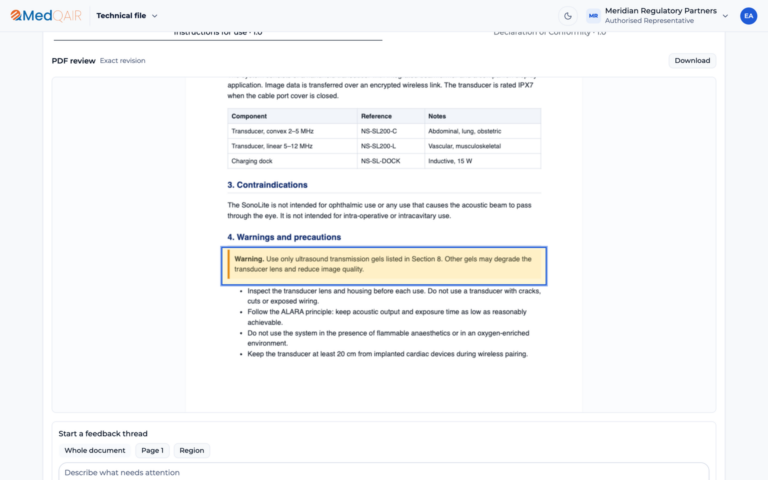
Task: Click the NS-SL200-C reference cell
Action: point(391,131)
